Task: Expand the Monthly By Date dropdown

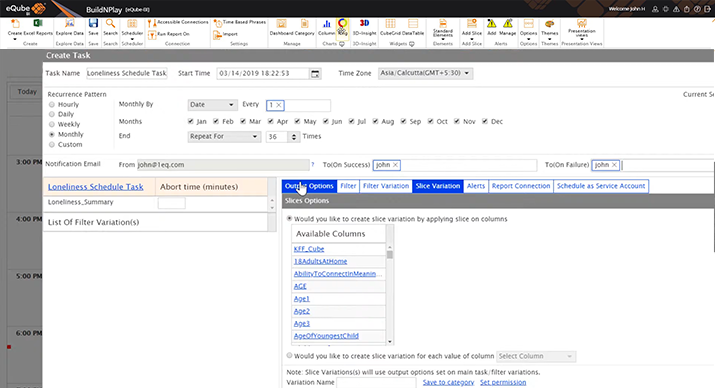Action: coord(212,104)
